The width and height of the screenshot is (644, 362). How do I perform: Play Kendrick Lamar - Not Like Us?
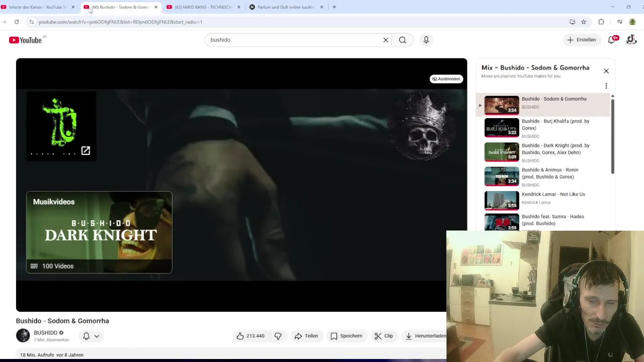[x=543, y=200]
